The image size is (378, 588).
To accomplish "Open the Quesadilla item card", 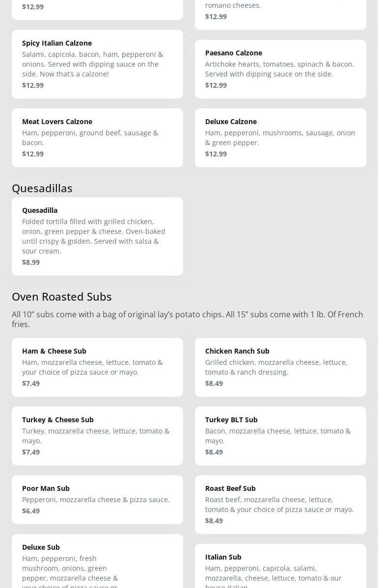I will (97, 236).
